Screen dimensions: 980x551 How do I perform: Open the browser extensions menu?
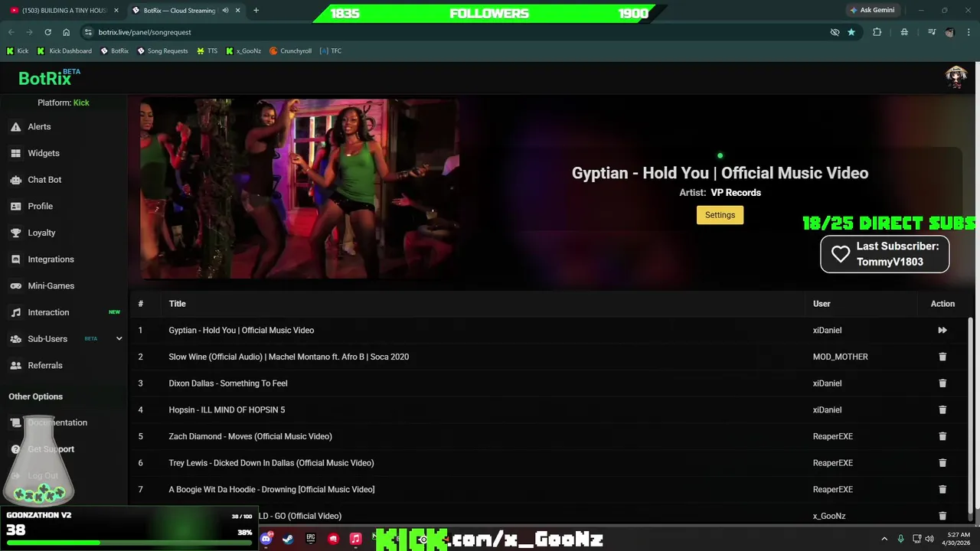877,32
